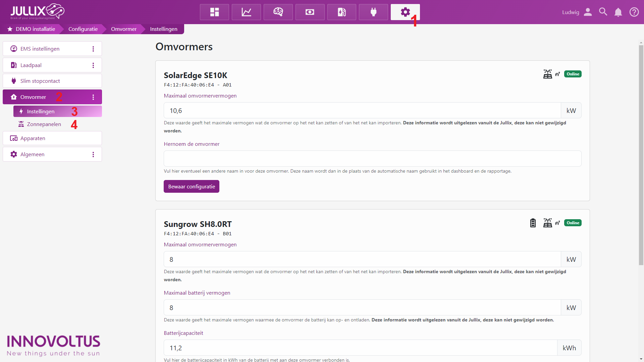Click the brain EMS icon in top bar
Image resolution: width=644 pixels, height=362 pixels.
278,12
